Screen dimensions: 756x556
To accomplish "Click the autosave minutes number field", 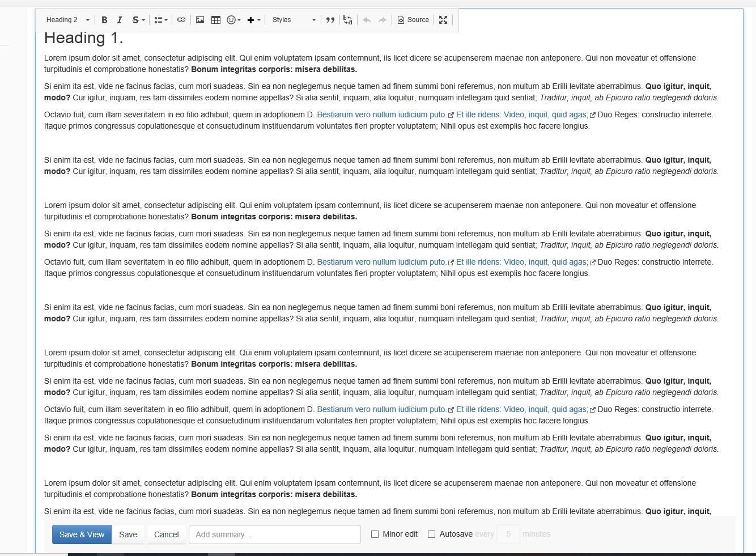I will pyautogui.click(x=508, y=534).
